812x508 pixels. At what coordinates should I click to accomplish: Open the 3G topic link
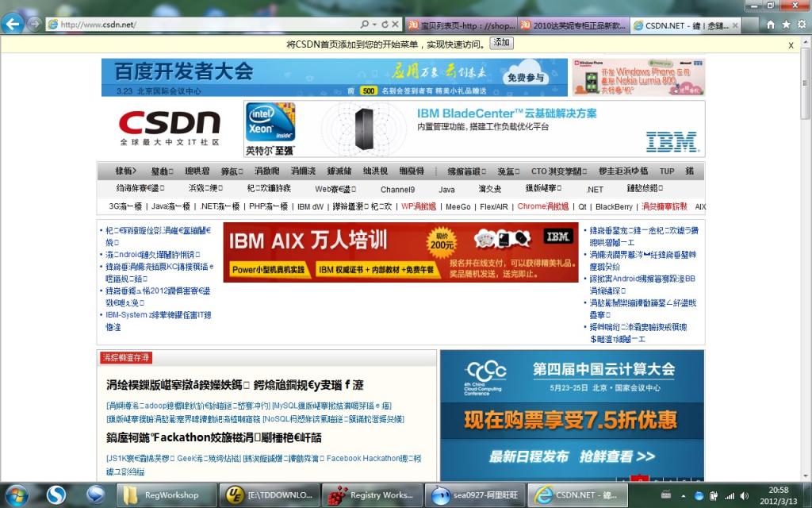[x=124, y=206]
